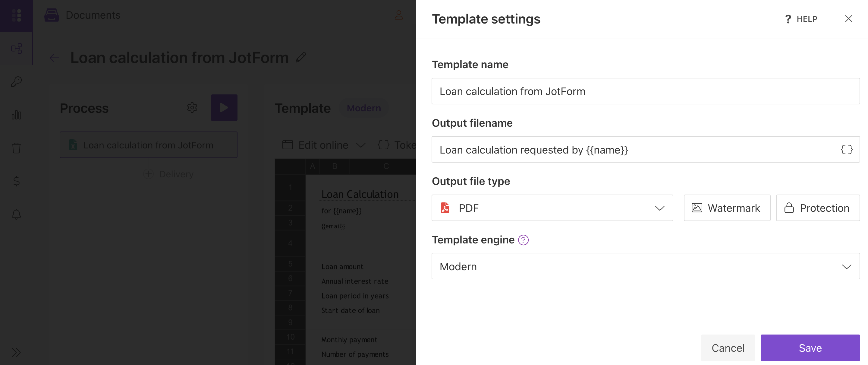Focus the Output filename input field
The height and width of the screenshot is (365, 868).
tap(646, 150)
